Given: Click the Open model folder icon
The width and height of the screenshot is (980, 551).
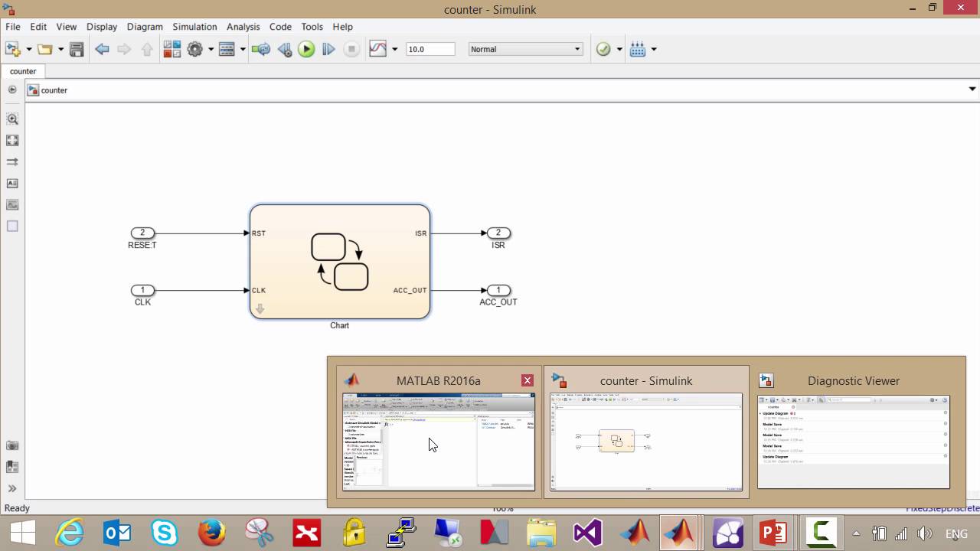Looking at the screenshot, I should (44, 49).
